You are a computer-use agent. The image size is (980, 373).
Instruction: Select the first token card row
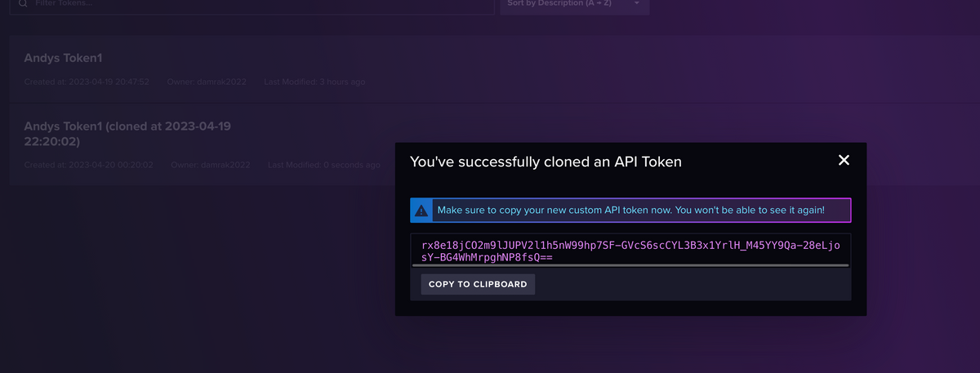point(490,69)
